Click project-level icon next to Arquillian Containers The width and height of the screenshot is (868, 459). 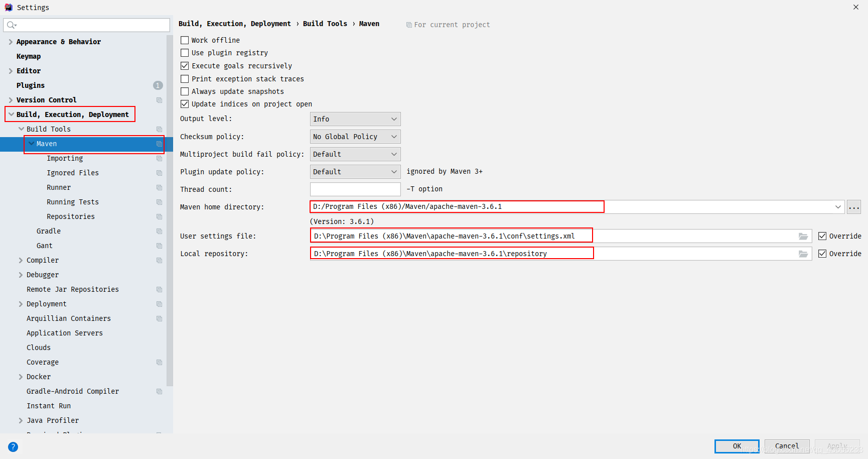[159, 318]
